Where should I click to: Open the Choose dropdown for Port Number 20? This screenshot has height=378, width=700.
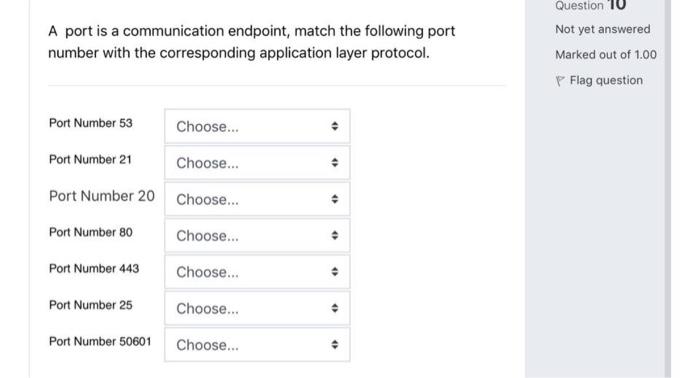tap(257, 199)
